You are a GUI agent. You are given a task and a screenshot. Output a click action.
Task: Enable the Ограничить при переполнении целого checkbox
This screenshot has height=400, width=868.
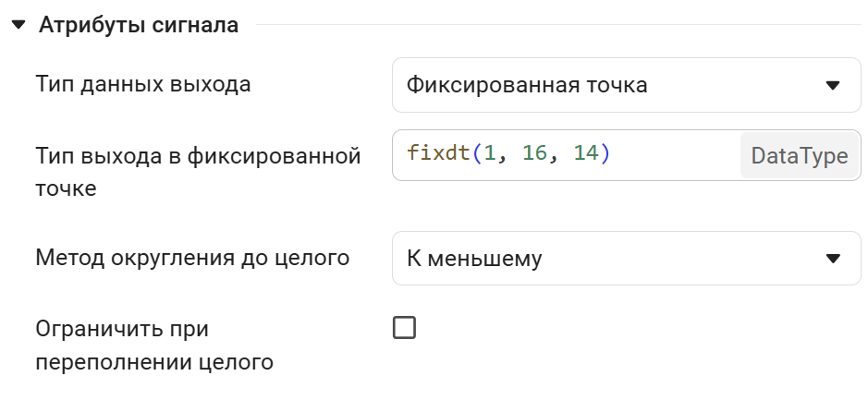[405, 328]
